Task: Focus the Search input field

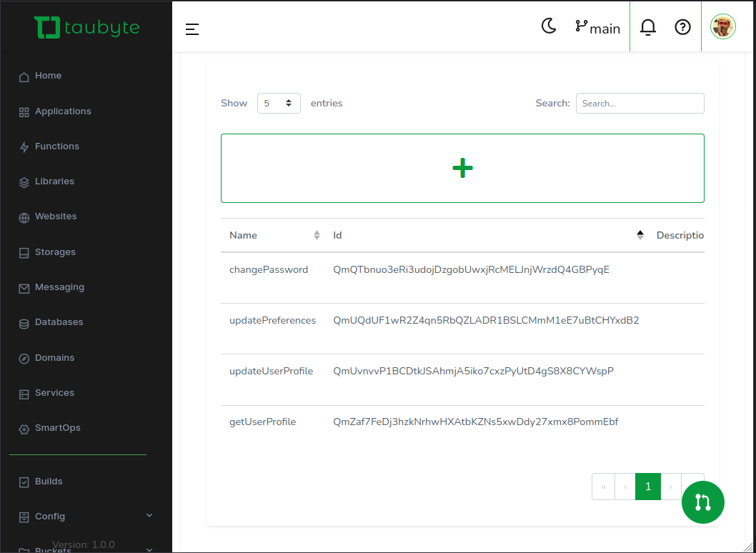Action: click(640, 103)
